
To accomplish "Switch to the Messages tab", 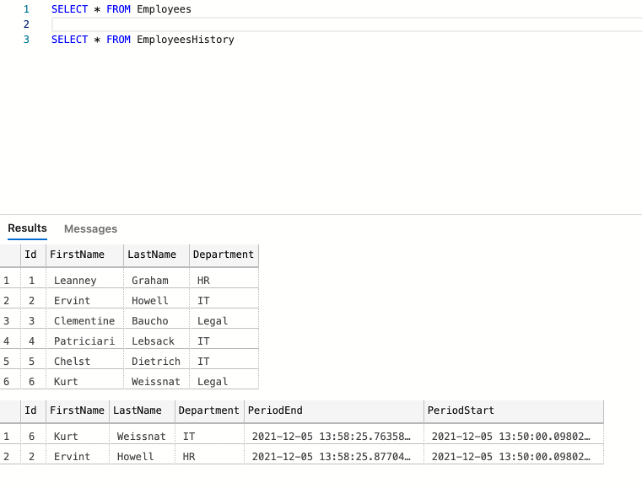I will point(90,229).
